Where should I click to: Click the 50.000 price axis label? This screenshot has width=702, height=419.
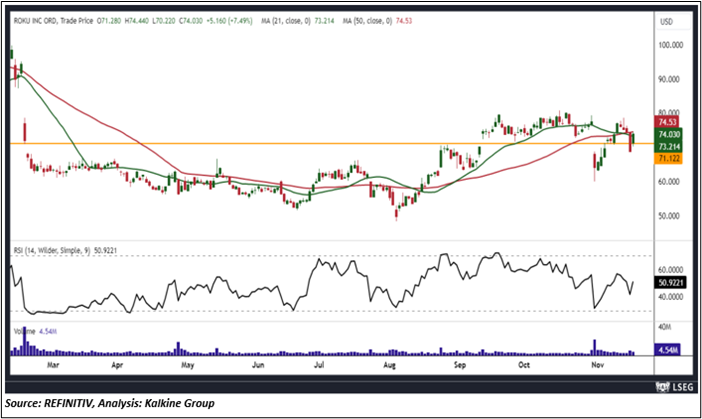pos(668,216)
